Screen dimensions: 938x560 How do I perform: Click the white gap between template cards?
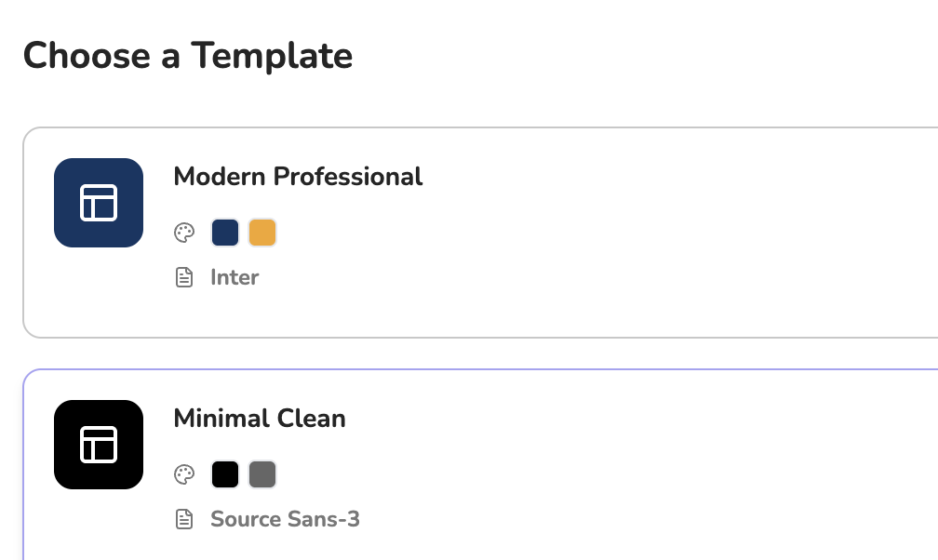point(465,353)
